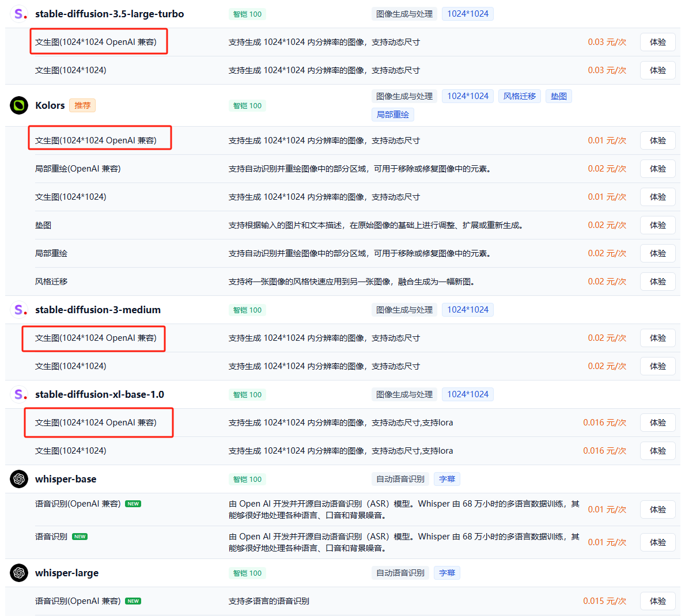The height and width of the screenshot is (616, 685).
Task: Click 1024*1024 tag on stable-diffusion-3.5-large-turbo header
Action: pyautogui.click(x=467, y=14)
